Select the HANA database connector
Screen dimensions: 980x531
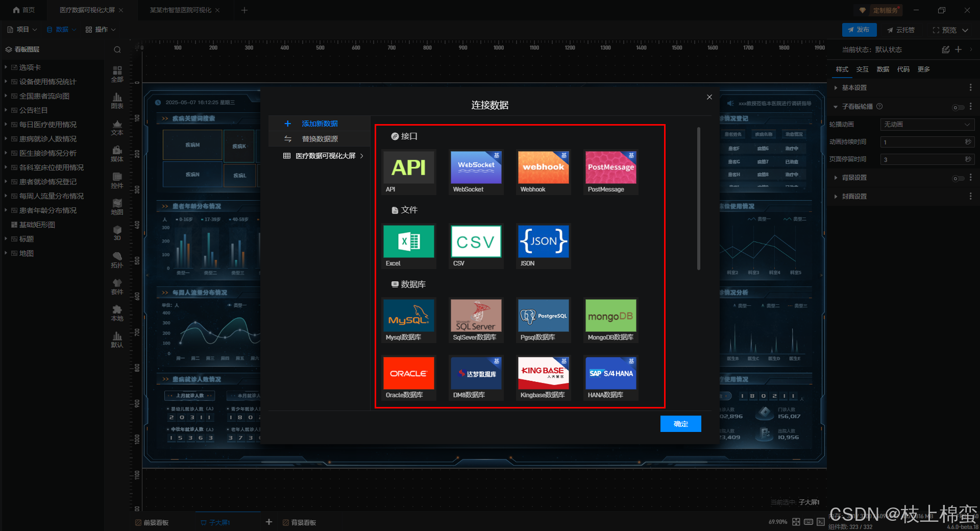point(611,378)
